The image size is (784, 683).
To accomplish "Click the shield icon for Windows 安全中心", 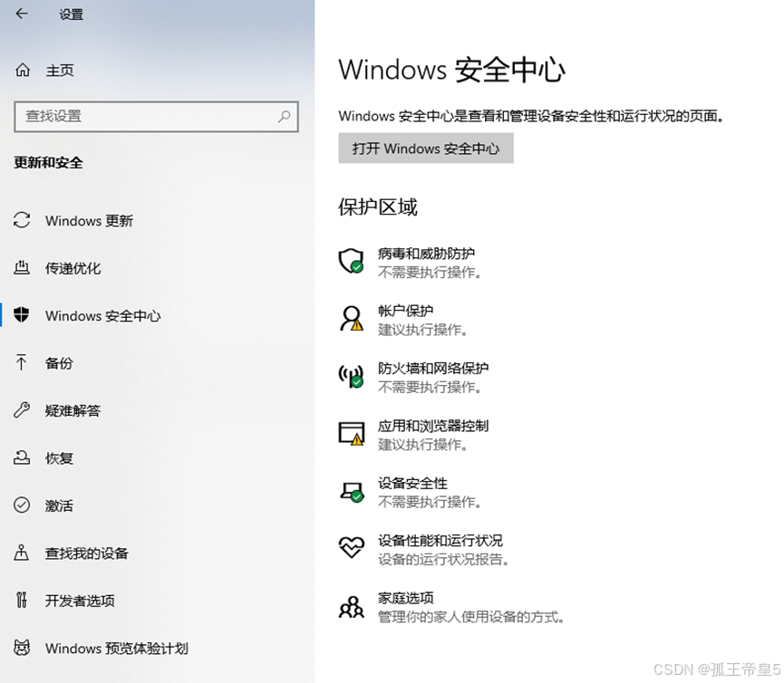I will click(x=22, y=315).
